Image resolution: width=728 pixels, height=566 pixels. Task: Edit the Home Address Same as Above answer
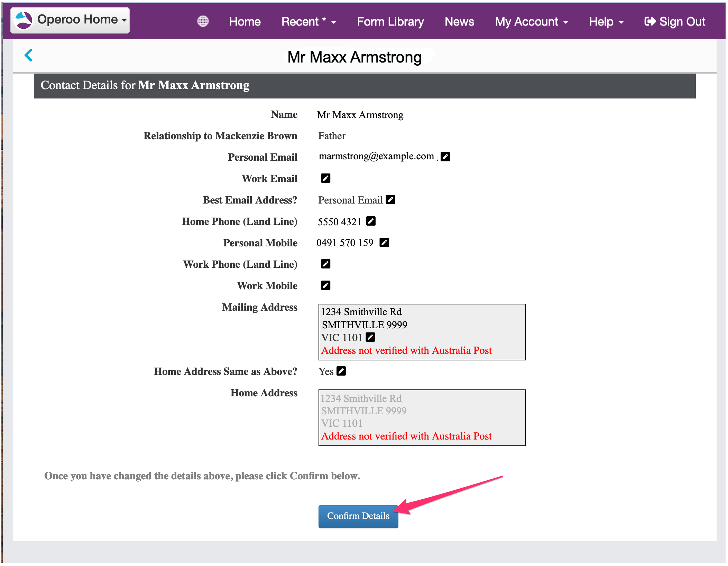(x=341, y=371)
